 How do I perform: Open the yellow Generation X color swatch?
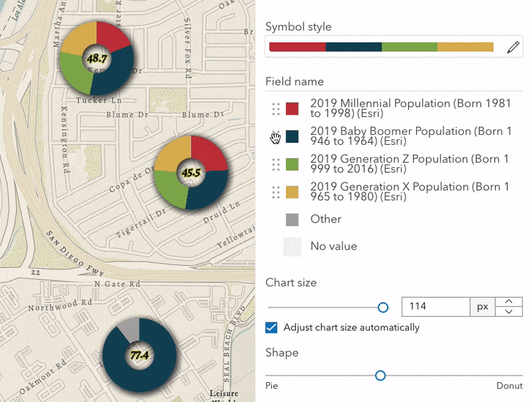pyautogui.click(x=292, y=193)
